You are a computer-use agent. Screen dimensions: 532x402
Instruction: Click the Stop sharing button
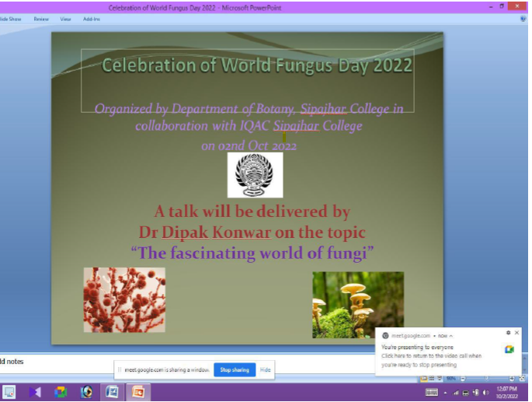pos(235,369)
